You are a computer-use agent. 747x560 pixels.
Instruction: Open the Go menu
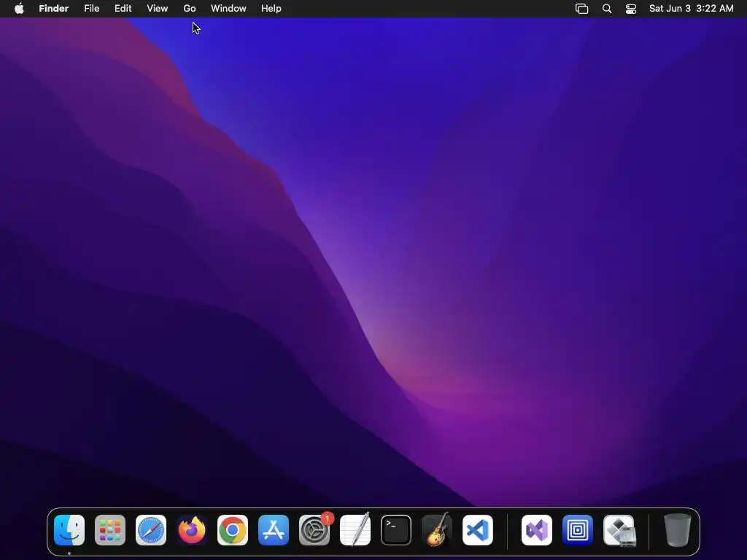(x=190, y=9)
